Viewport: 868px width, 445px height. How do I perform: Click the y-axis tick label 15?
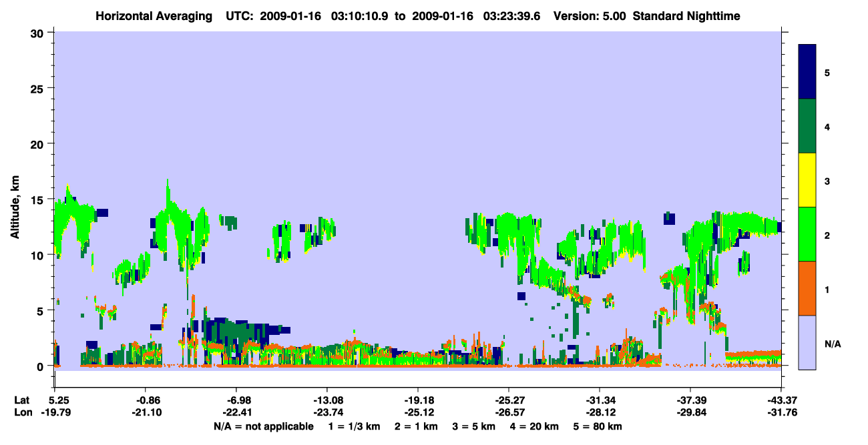(37, 199)
